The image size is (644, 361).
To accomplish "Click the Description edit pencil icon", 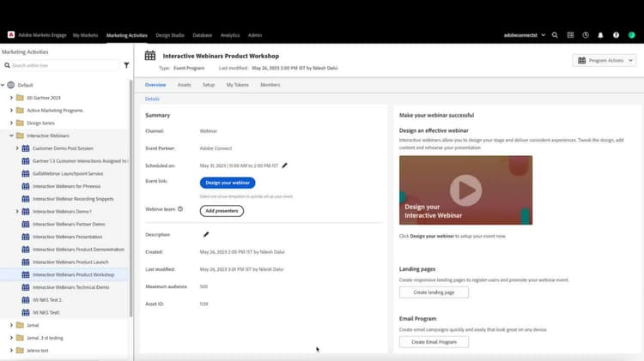I will [206, 234].
